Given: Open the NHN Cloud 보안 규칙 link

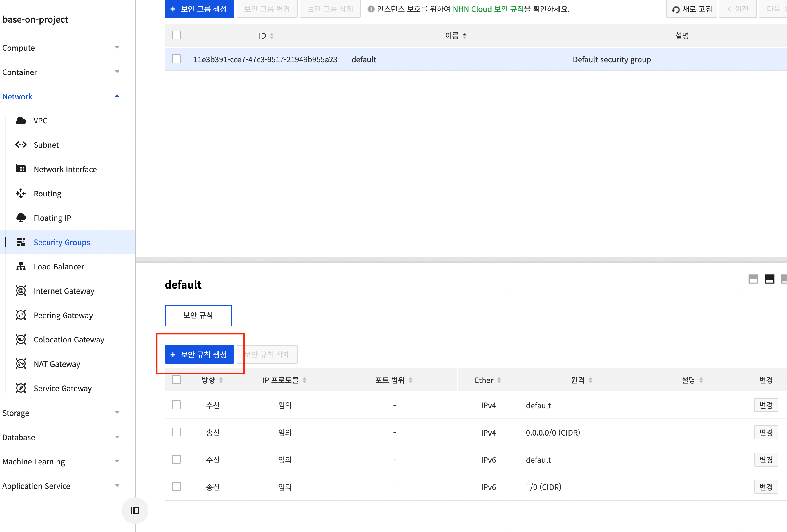Looking at the screenshot, I should point(488,9).
